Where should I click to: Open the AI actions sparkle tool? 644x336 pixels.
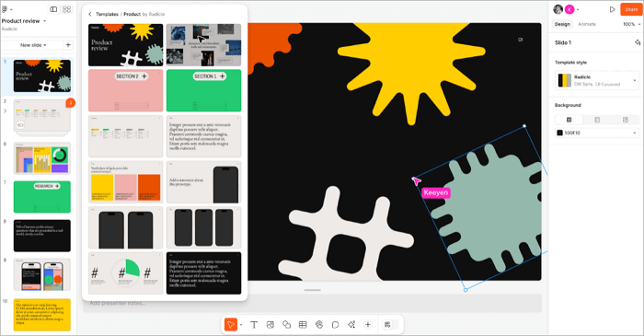(351, 325)
